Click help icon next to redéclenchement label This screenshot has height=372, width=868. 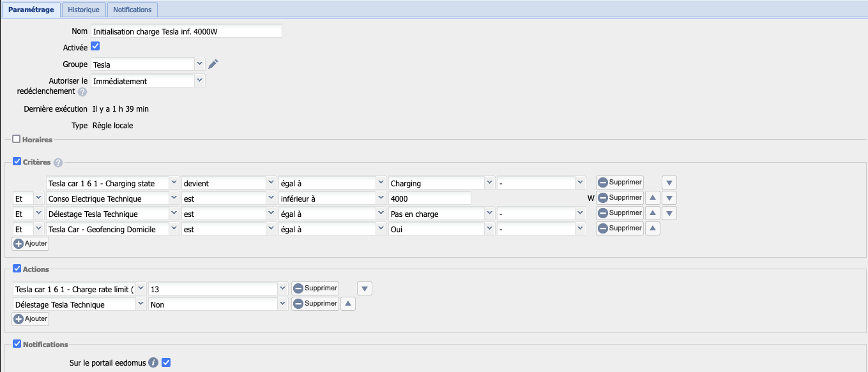click(x=82, y=92)
